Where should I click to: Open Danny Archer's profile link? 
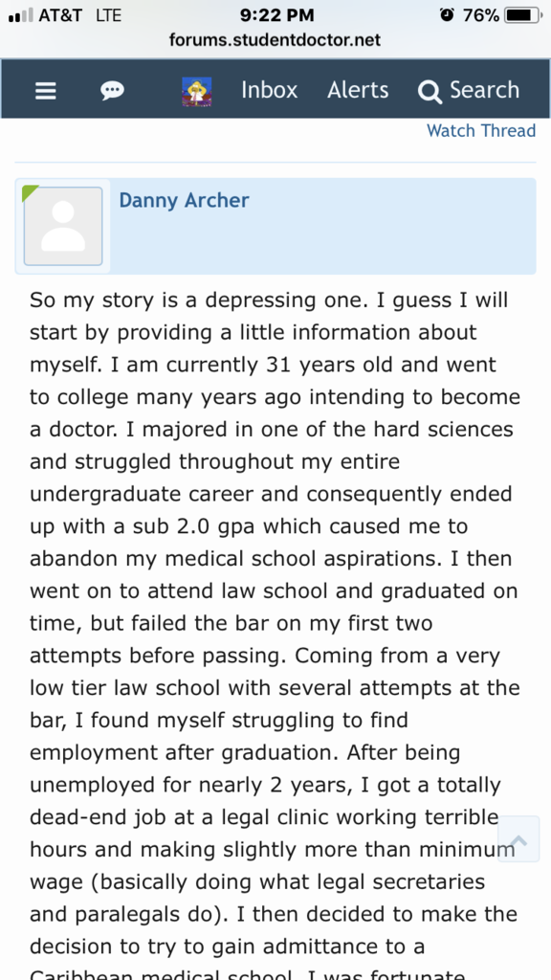click(x=185, y=200)
